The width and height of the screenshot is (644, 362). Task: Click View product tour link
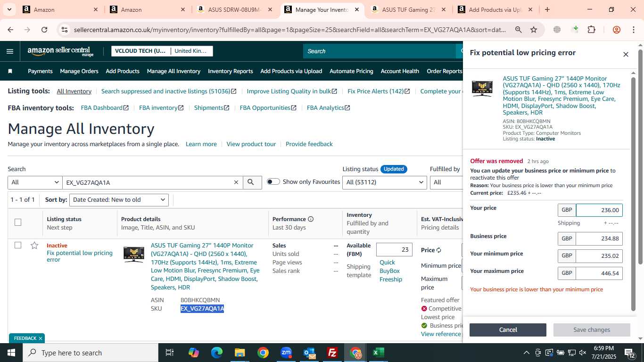tap(251, 144)
